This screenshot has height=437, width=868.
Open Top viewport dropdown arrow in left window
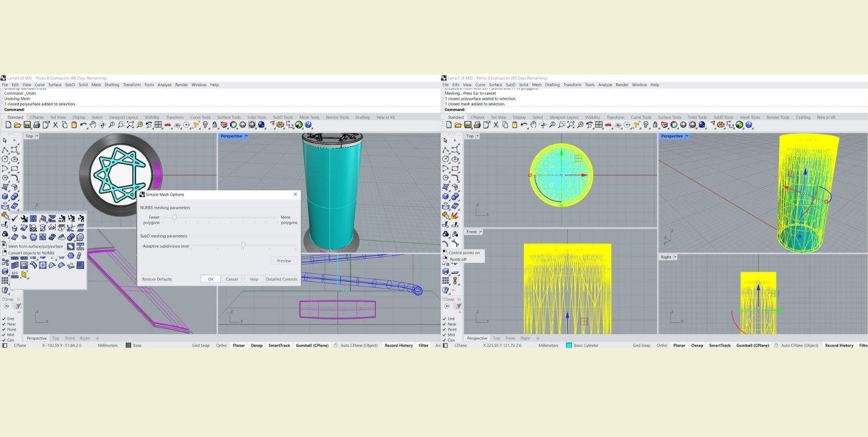pos(37,136)
